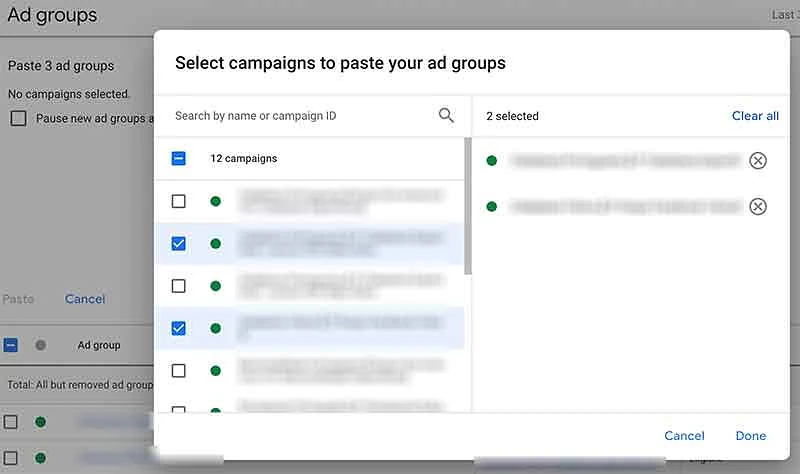Image resolution: width=800 pixels, height=474 pixels.
Task: Click the green status dot of first campaign
Action: (x=215, y=201)
